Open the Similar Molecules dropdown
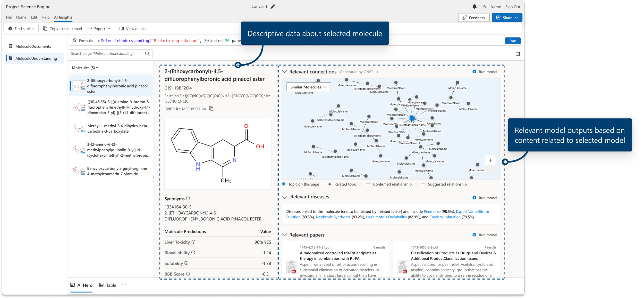 (308, 87)
